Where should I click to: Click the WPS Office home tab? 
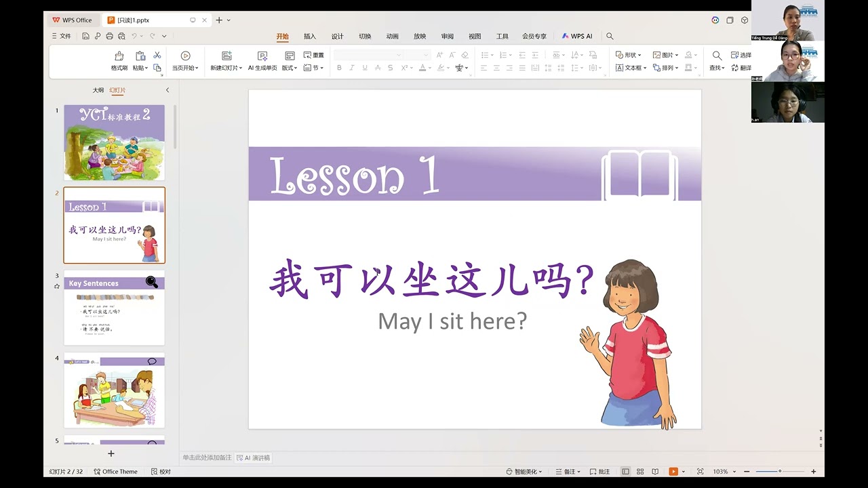click(73, 20)
